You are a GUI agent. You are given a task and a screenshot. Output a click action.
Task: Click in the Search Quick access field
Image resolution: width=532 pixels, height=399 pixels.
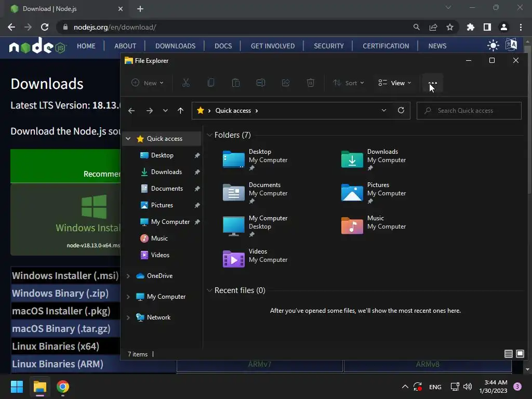(x=469, y=111)
